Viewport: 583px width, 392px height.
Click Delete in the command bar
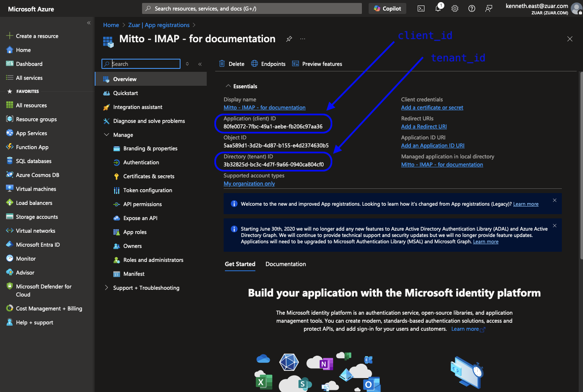[232, 64]
